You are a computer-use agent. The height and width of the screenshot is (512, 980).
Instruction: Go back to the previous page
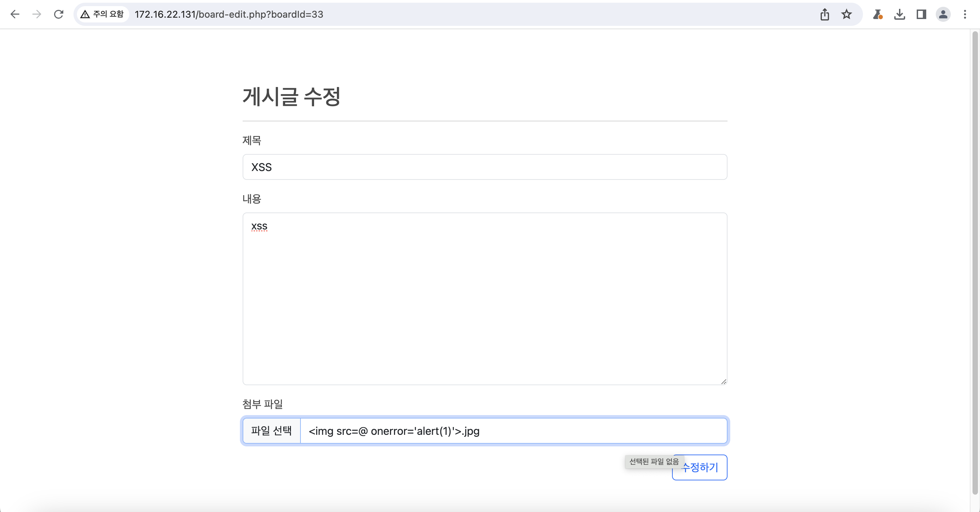coord(15,14)
